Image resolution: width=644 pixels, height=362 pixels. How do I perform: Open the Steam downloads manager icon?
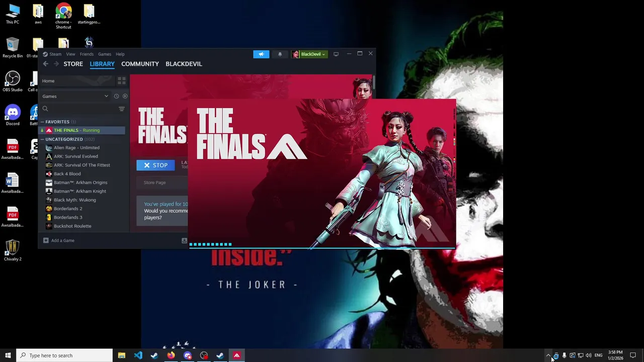tap(184, 240)
